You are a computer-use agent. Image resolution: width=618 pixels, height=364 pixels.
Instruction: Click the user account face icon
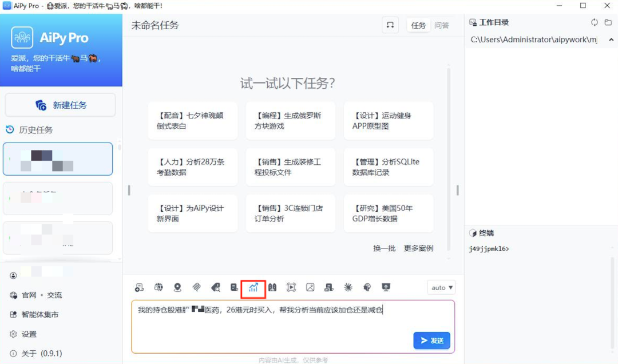click(x=13, y=276)
